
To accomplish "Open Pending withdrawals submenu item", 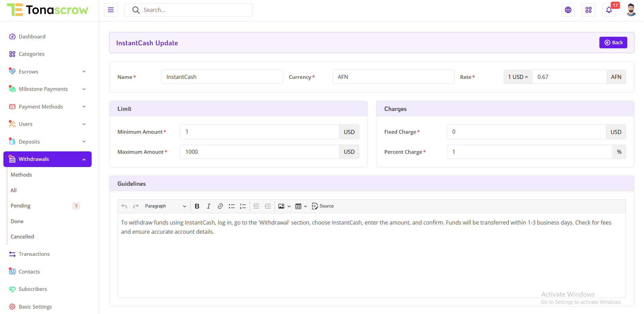I will 20,206.
